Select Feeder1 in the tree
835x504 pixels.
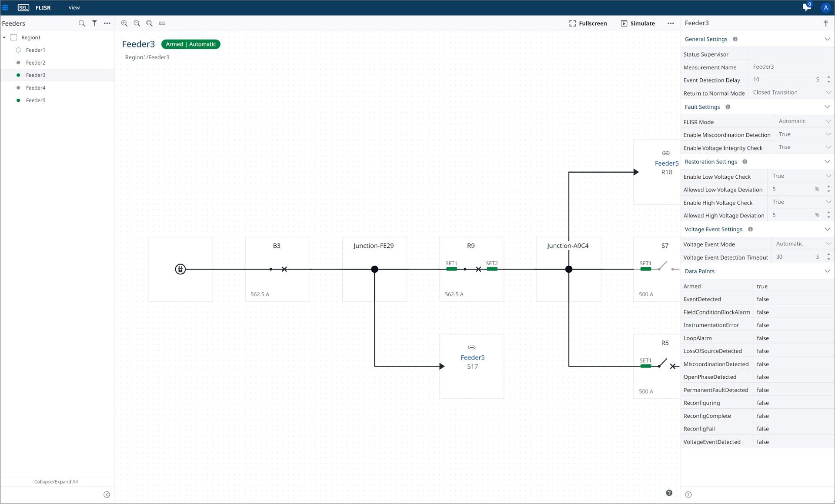pyautogui.click(x=36, y=50)
